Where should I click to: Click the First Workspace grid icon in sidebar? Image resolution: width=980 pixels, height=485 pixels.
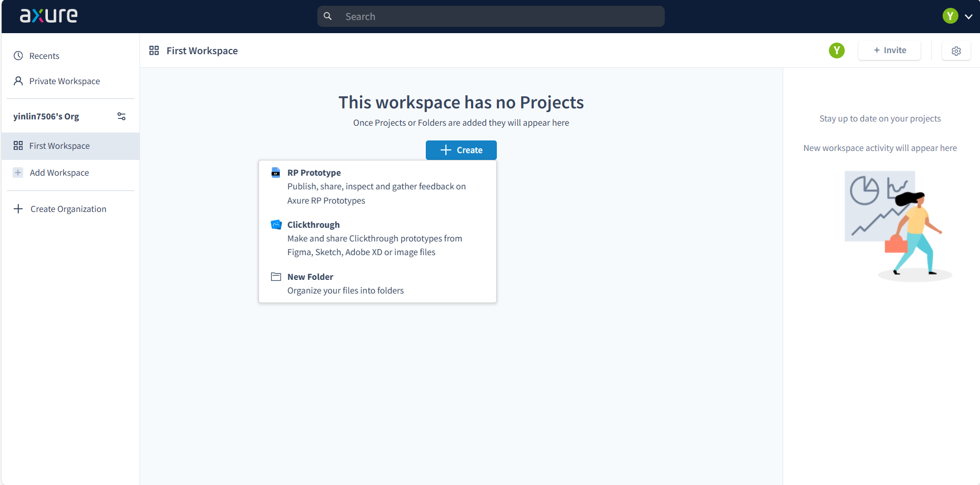(x=18, y=146)
